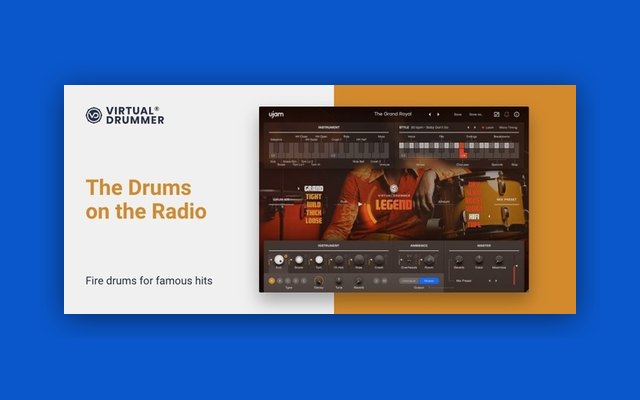Viewport: 640px width, 400px height.
Task: Toggle the Latch option
Action: [488, 128]
